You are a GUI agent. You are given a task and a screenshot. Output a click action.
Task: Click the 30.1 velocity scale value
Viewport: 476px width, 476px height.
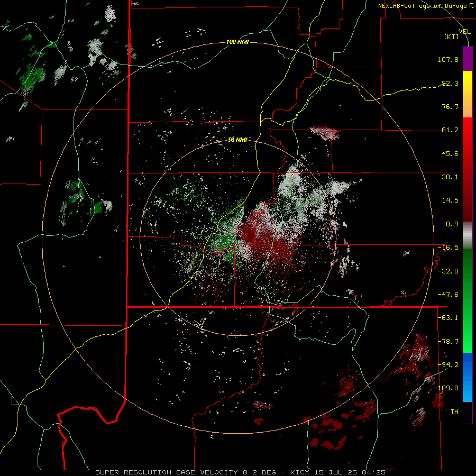tap(450, 177)
